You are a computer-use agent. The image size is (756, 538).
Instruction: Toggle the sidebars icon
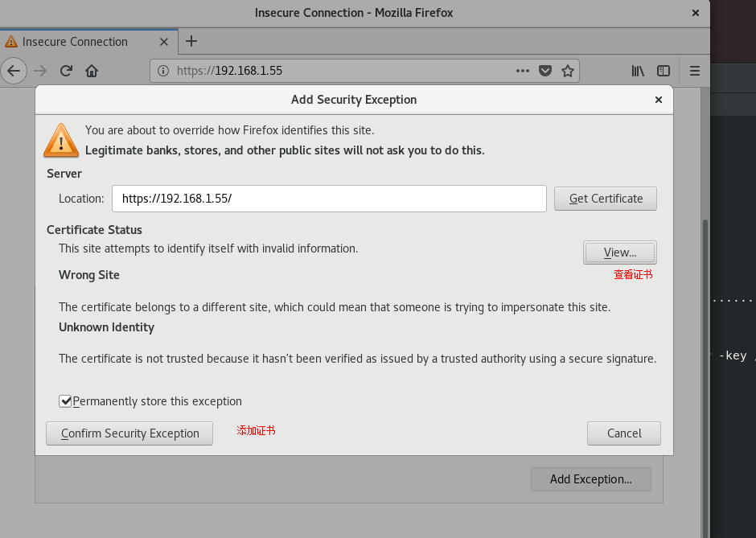664,71
